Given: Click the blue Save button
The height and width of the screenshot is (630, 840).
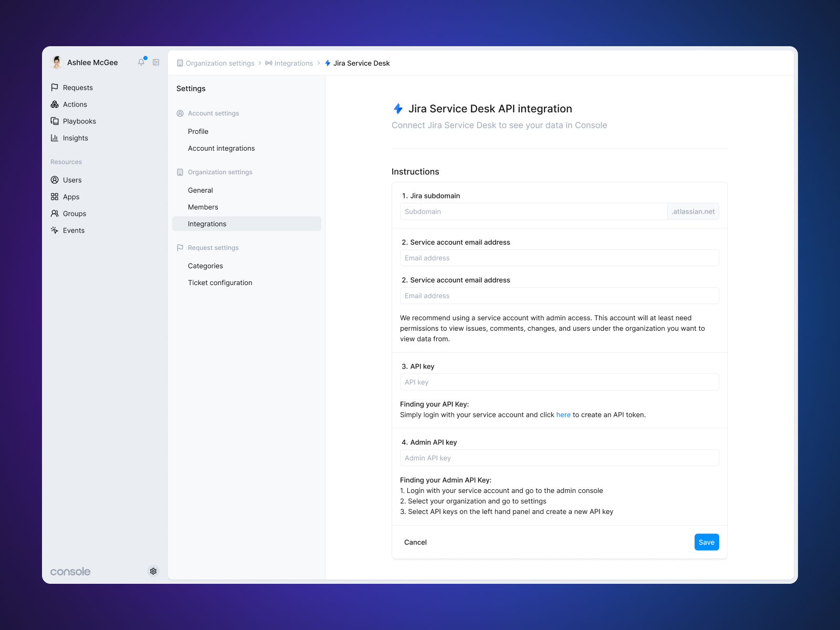Looking at the screenshot, I should [x=707, y=542].
